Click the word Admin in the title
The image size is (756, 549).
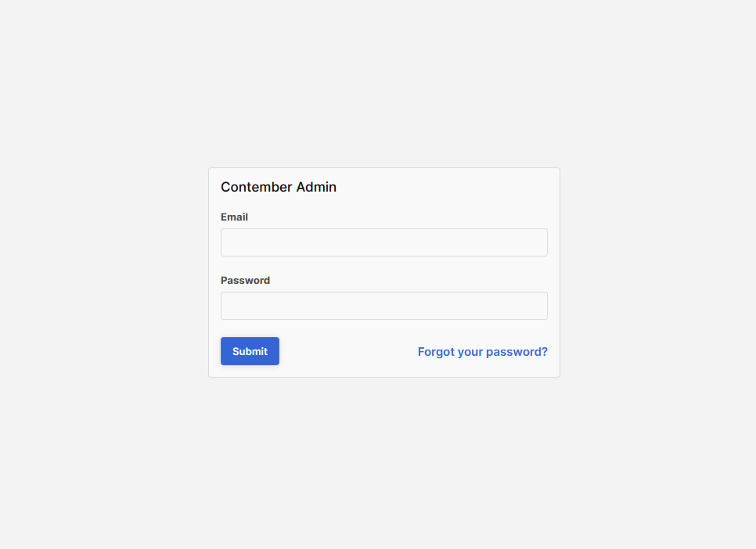click(316, 187)
